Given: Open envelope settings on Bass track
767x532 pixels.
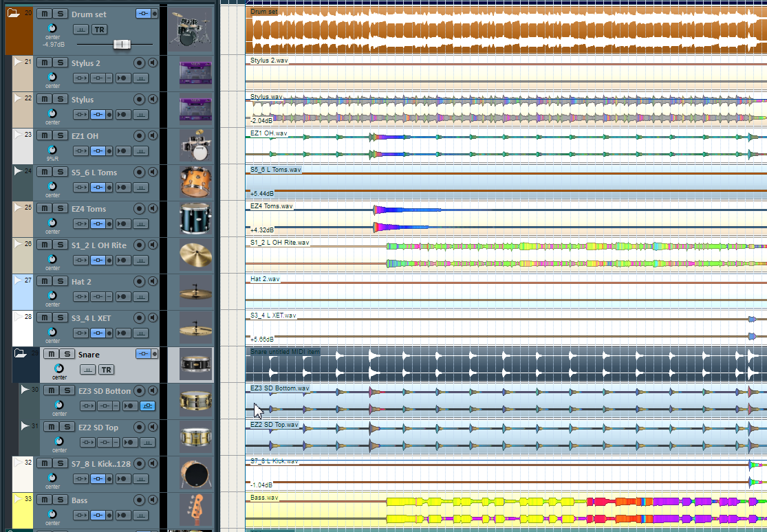Looking at the screenshot, I should (x=141, y=516).
